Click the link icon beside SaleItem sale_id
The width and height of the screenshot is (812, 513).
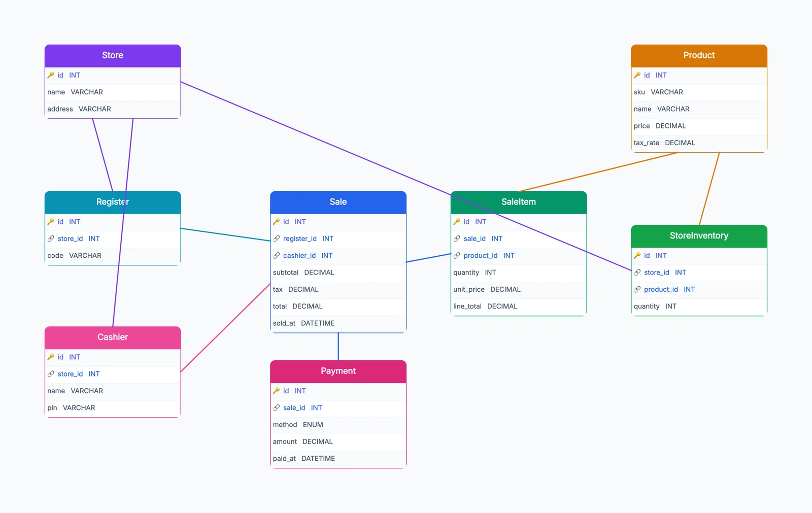(x=457, y=238)
